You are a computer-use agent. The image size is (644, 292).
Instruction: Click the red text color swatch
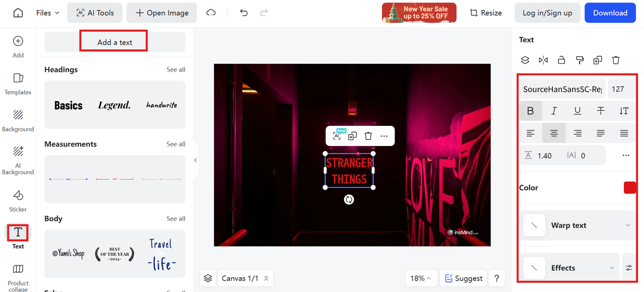point(630,188)
